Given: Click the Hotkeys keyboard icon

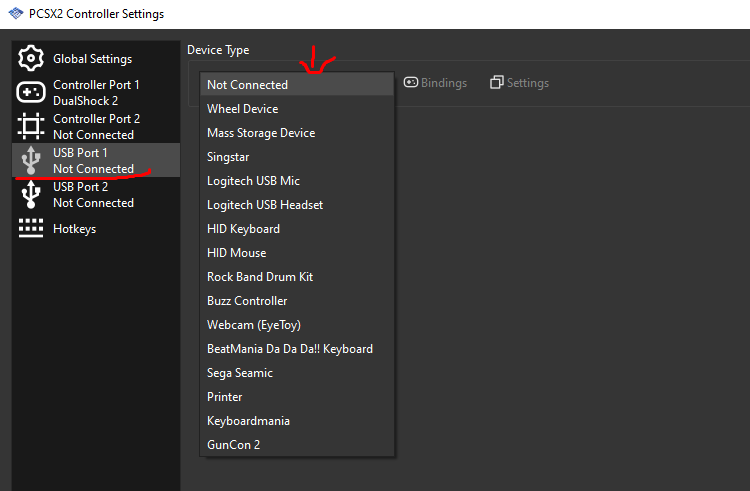Looking at the screenshot, I should coord(31,228).
